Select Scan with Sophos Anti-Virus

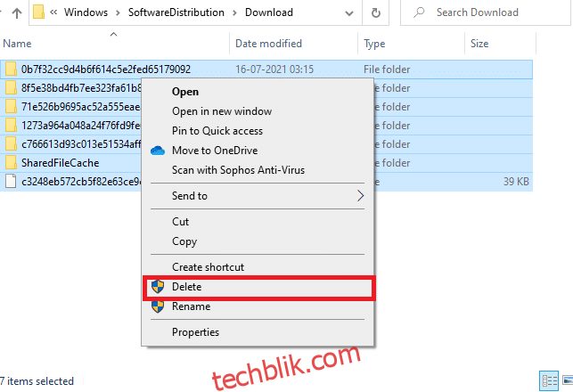pos(238,170)
